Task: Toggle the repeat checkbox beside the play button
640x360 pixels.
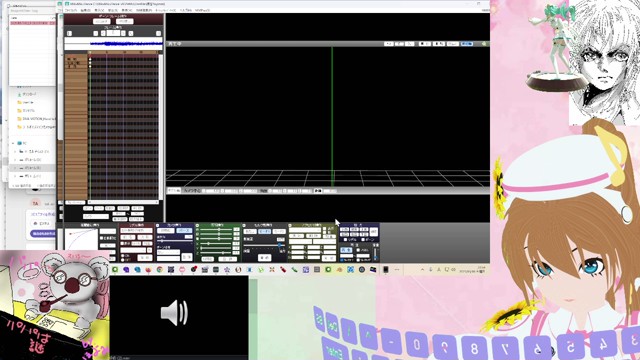Action: 358,250
